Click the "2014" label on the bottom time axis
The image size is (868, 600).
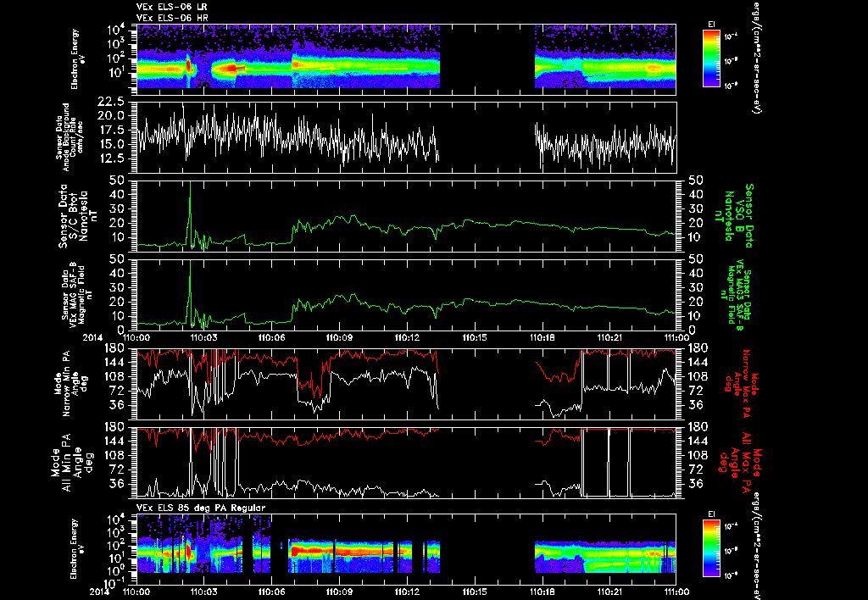[100, 592]
